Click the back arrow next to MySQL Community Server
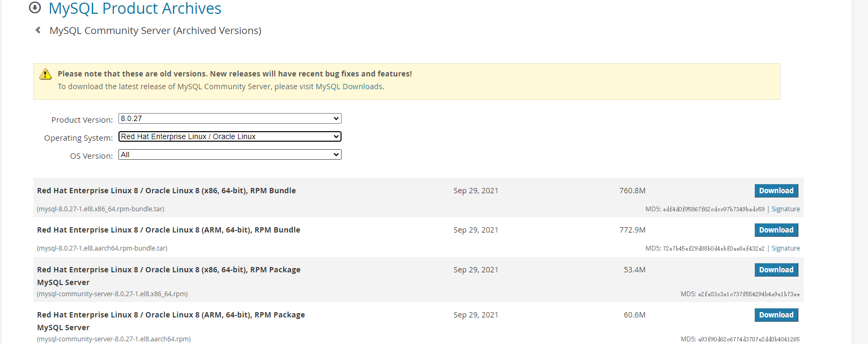The width and height of the screenshot is (868, 344). (38, 30)
